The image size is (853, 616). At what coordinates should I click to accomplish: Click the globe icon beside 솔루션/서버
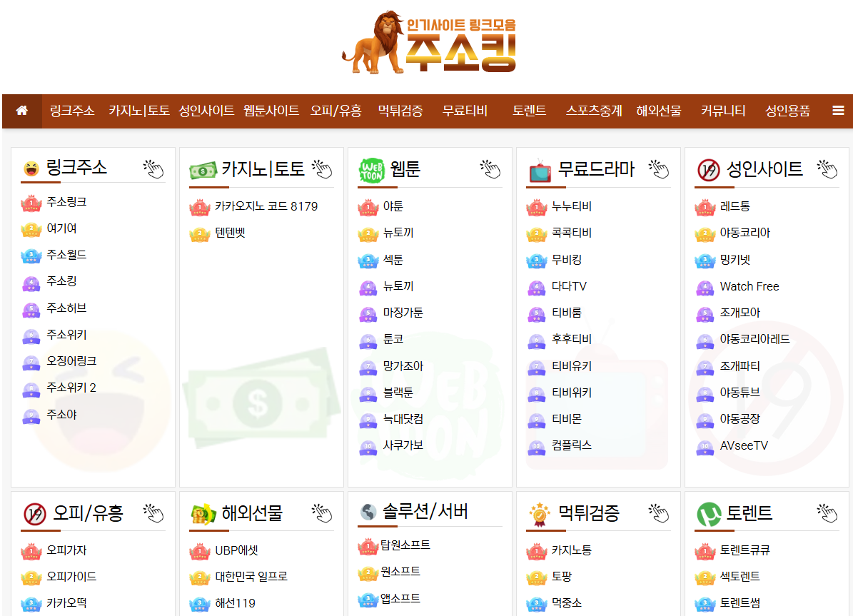pos(368,512)
